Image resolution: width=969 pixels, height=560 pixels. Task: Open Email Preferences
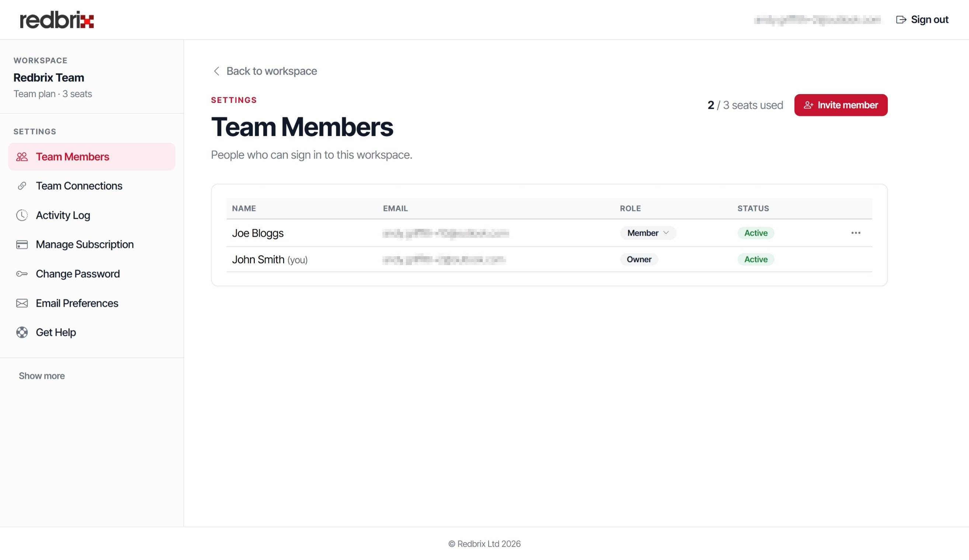[91, 303]
